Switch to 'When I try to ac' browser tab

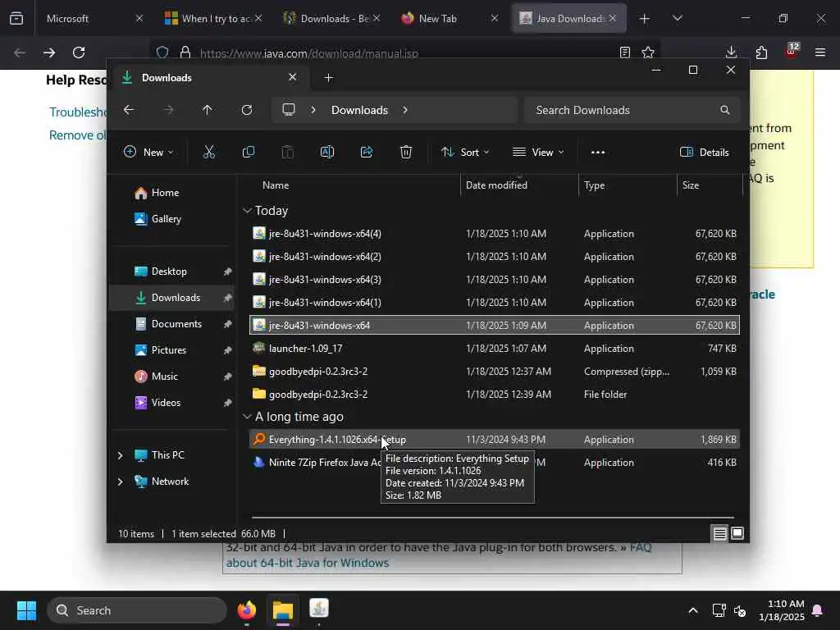click(212, 18)
